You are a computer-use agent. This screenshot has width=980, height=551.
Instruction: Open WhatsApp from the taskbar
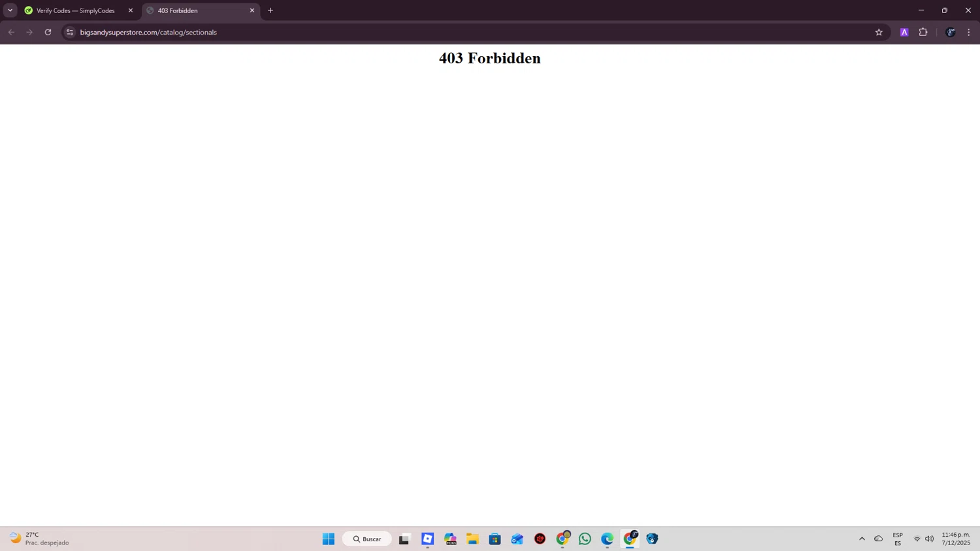click(585, 539)
